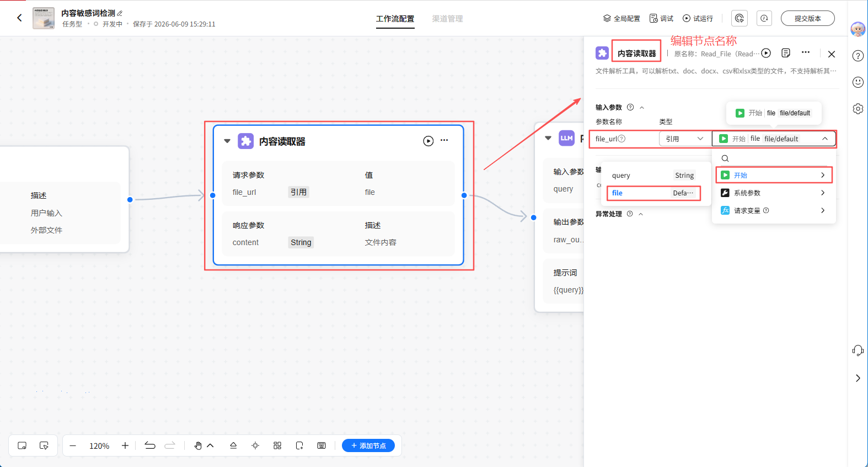Click the variable search field
The height and width of the screenshot is (467, 868).
pyautogui.click(x=774, y=158)
